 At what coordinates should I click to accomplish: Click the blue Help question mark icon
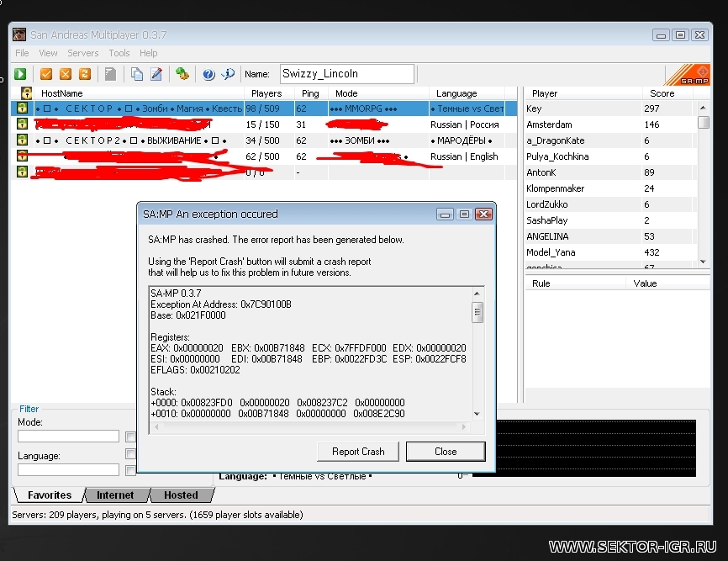[208, 74]
